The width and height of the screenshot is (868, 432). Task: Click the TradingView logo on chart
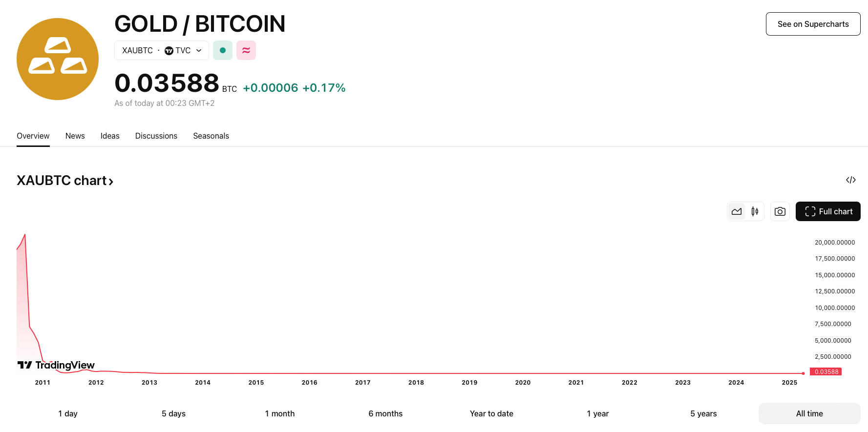pos(56,365)
